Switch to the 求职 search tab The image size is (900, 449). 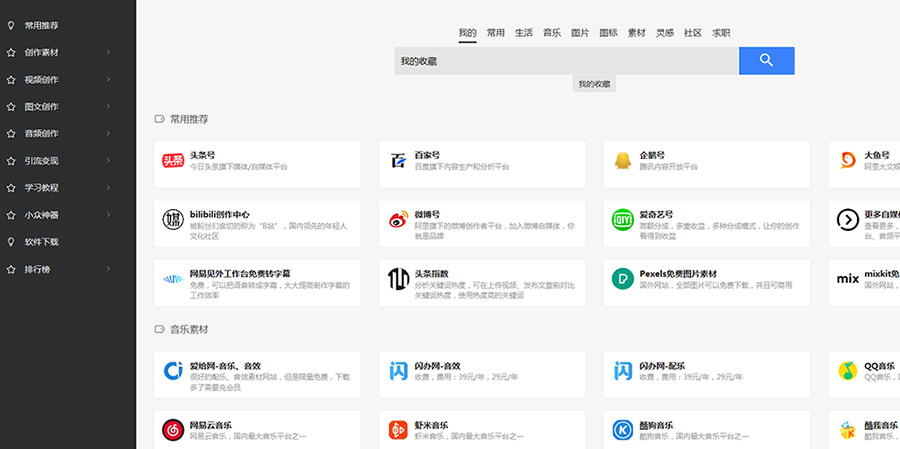click(x=721, y=33)
